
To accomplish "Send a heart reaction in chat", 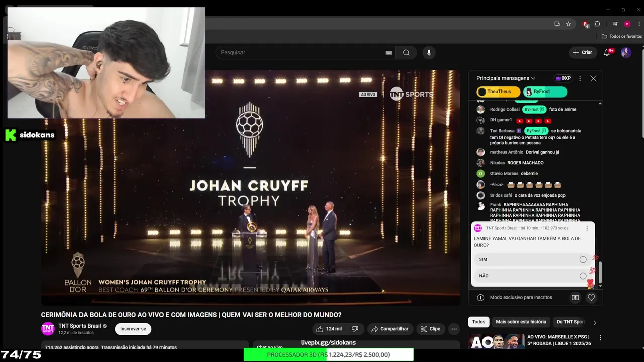I will pyautogui.click(x=591, y=297).
